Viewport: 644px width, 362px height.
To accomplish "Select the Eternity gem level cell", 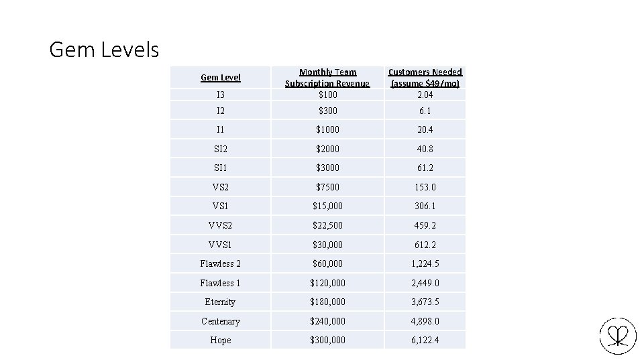I will point(221,302).
